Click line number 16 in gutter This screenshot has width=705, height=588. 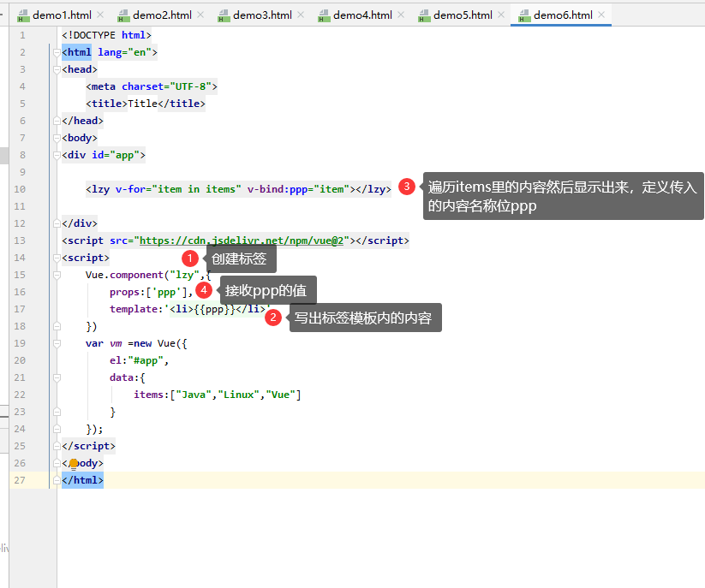20,292
